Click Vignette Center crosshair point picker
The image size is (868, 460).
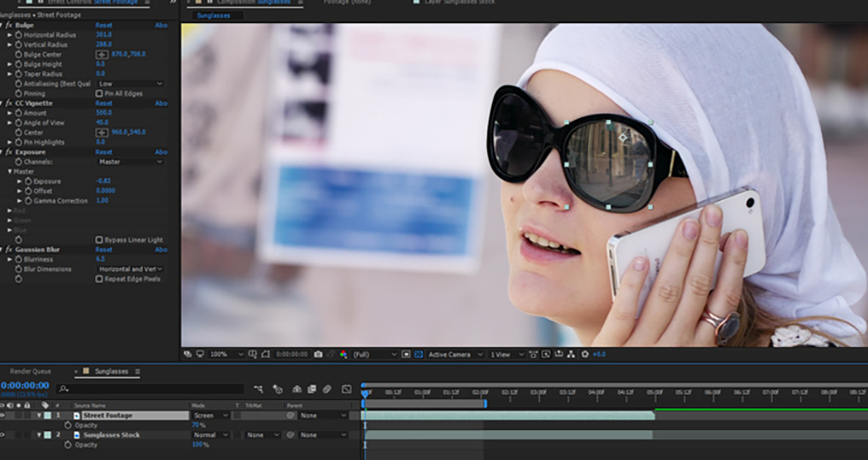[102, 132]
